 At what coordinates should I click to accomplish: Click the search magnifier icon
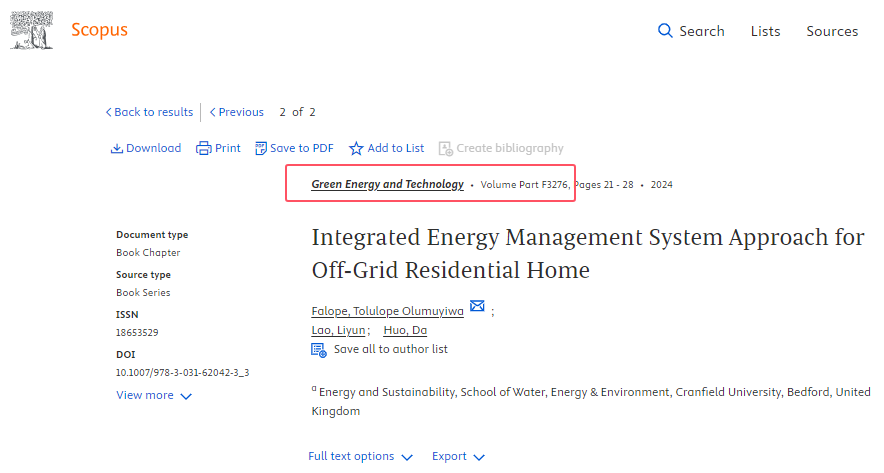pyautogui.click(x=665, y=31)
